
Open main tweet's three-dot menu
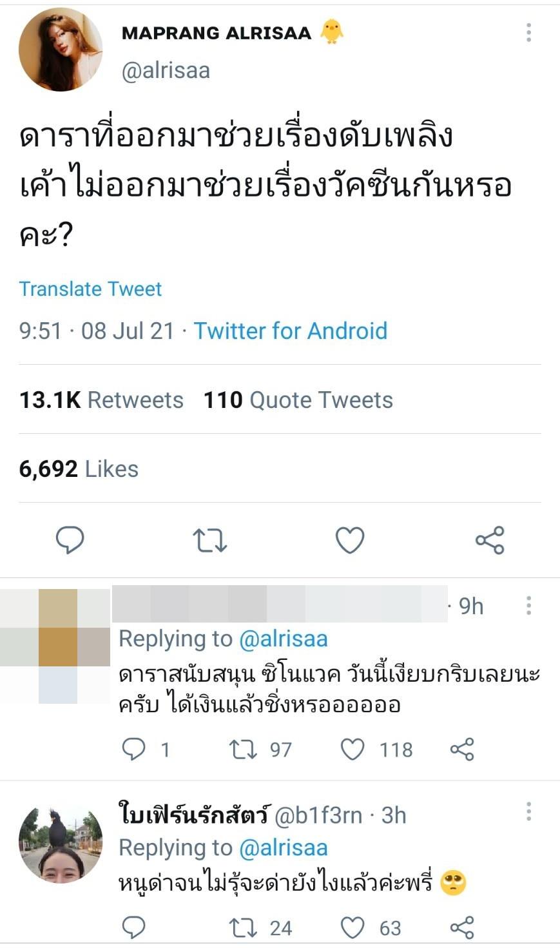[528, 32]
